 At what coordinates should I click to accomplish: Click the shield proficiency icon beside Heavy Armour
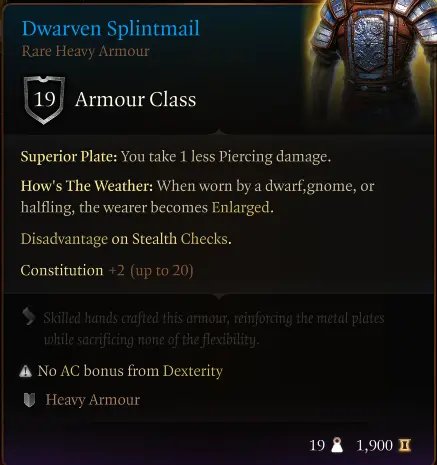coord(29,400)
